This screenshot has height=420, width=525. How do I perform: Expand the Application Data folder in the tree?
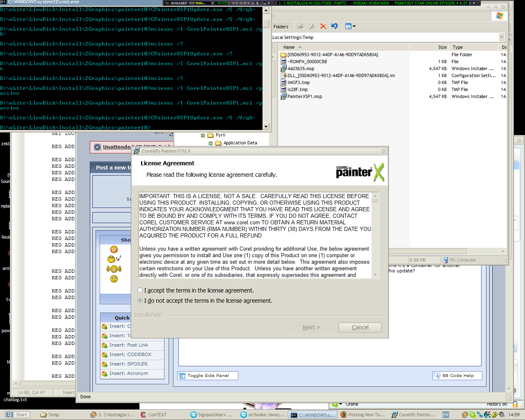210,143
